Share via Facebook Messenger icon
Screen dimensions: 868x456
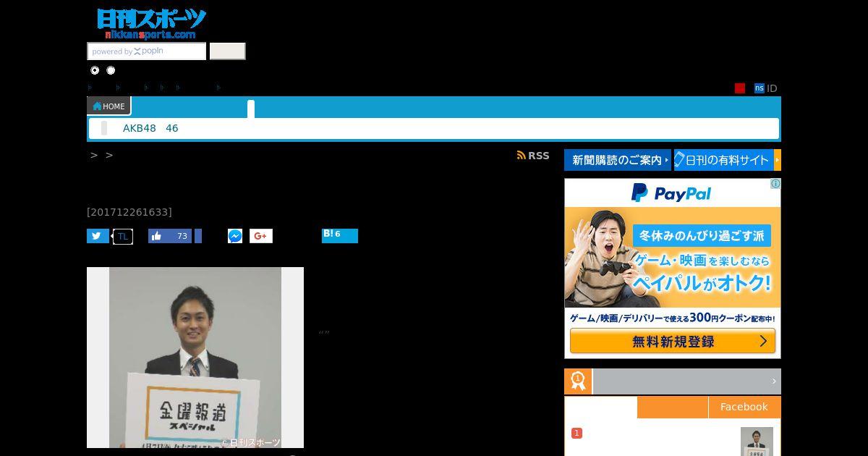pyautogui.click(x=235, y=236)
